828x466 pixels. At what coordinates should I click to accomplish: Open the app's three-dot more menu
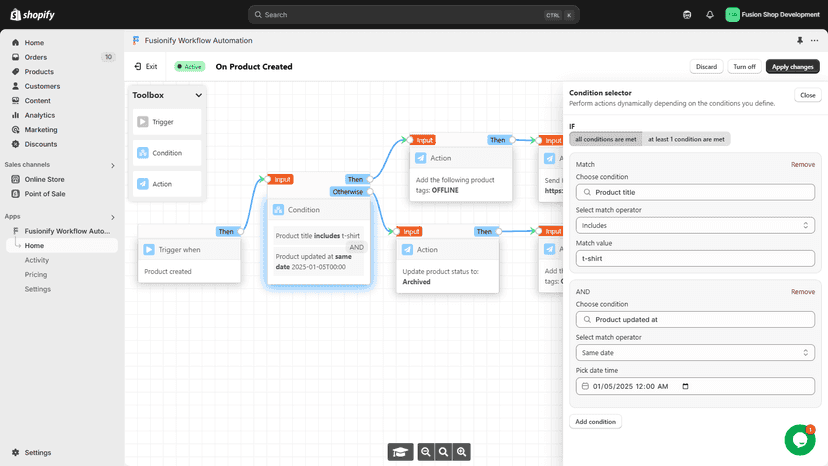(x=814, y=41)
